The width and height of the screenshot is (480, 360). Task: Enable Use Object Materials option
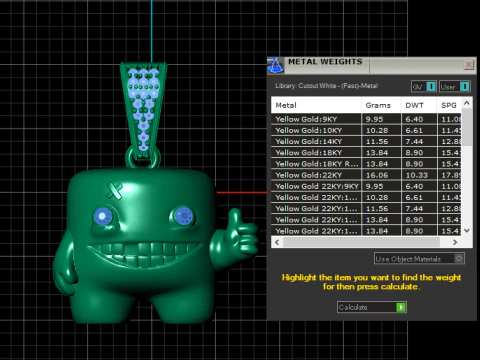click(419, 259)
